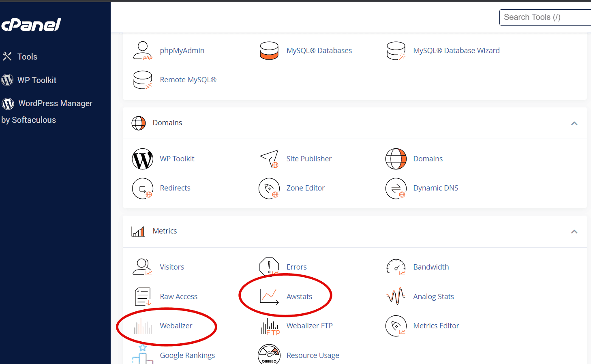
Task: Collapse the Metrics section
Action: coord(574,231)
